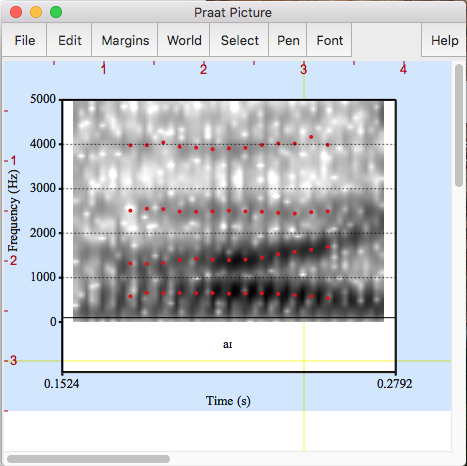Viewport: 467px width, 466px height.
Task: Open the Select menu
Action: coord(239,40)
